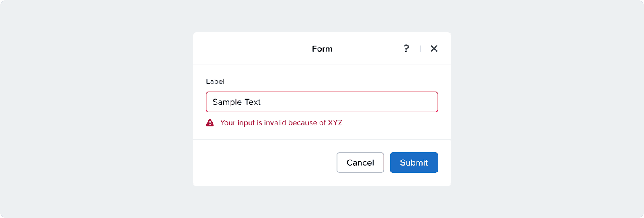
Task: Dismiss the dialog using the header X icon
Action: pos(434,49)
